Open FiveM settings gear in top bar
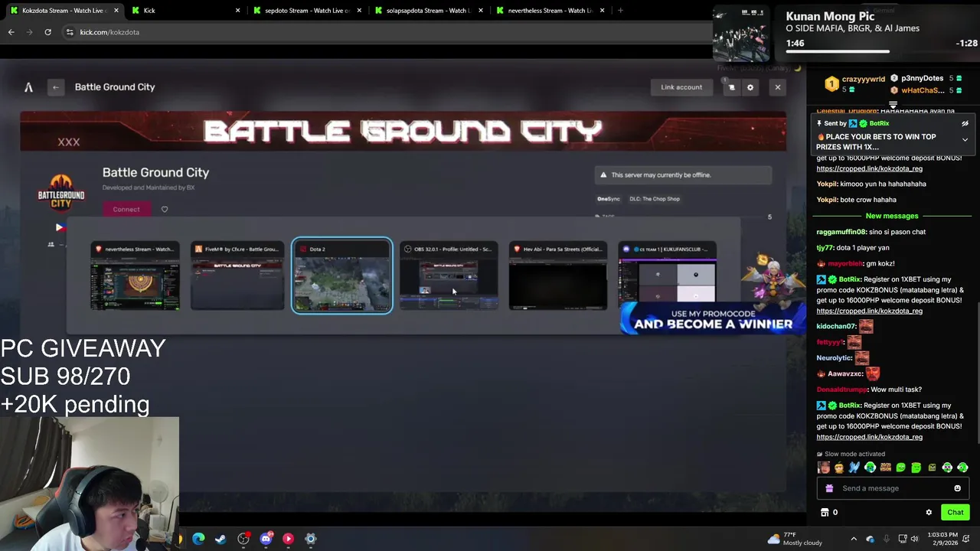The image size is (980, 551). (x=750, y=87)
